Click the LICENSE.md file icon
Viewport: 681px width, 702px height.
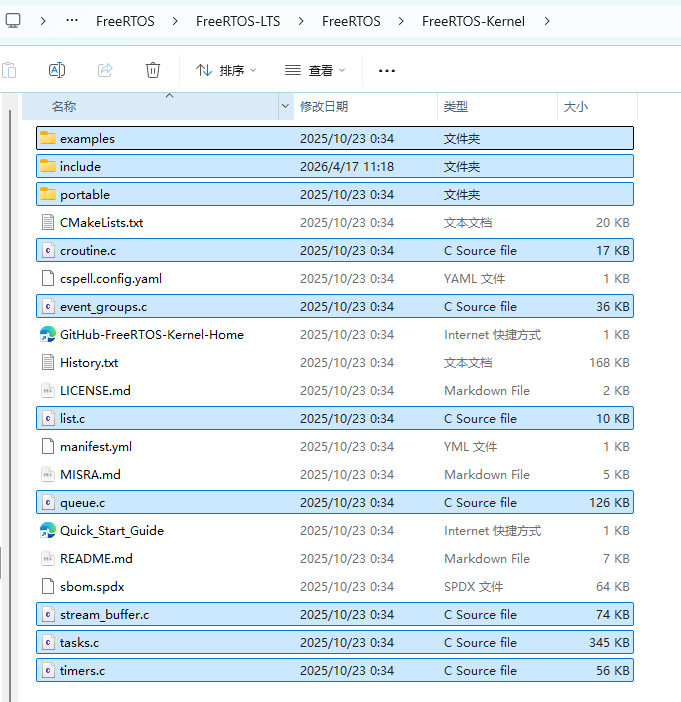[48, 390]
